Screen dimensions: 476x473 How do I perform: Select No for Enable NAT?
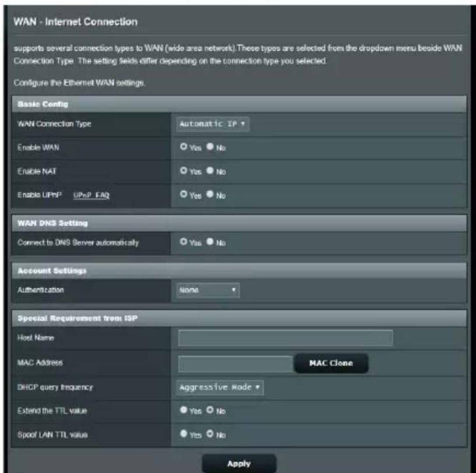point(210,170)
